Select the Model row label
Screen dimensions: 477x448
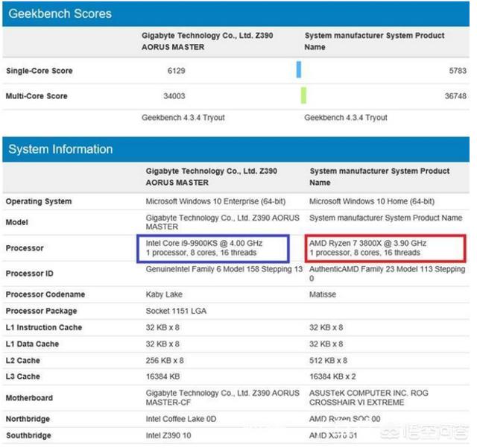click(16, 222)
